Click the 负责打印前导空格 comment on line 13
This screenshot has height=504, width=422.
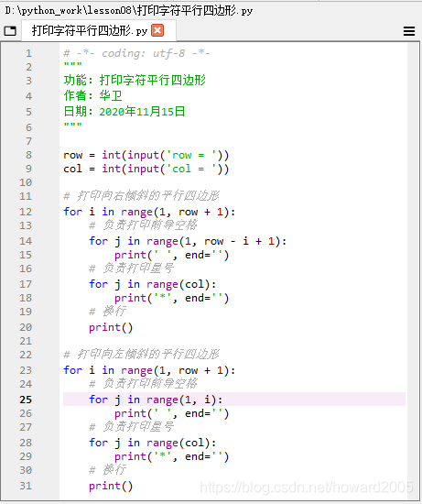click(x=143, y=225)
